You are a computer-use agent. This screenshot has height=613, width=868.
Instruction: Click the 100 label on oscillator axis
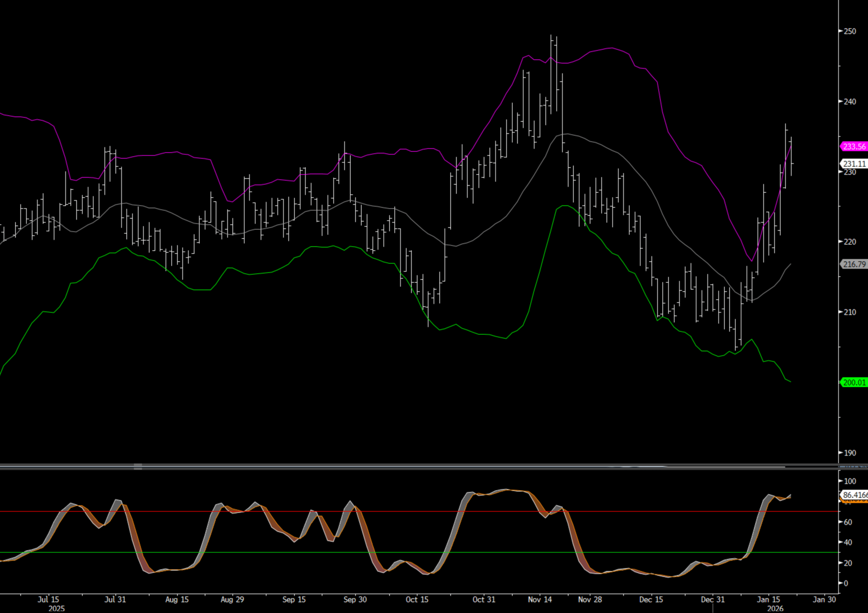coord(850,481)
